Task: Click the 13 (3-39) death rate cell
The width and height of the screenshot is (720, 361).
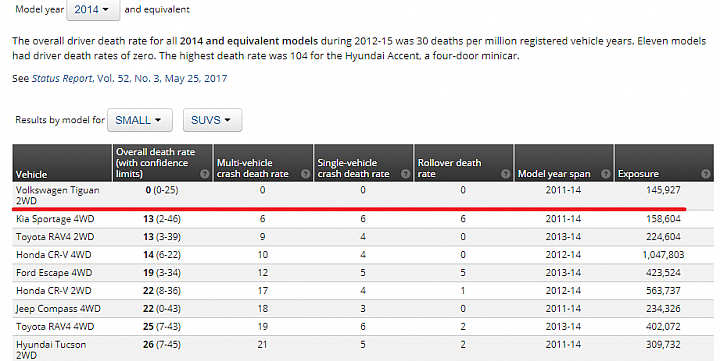Action: [x=162, y=237]
